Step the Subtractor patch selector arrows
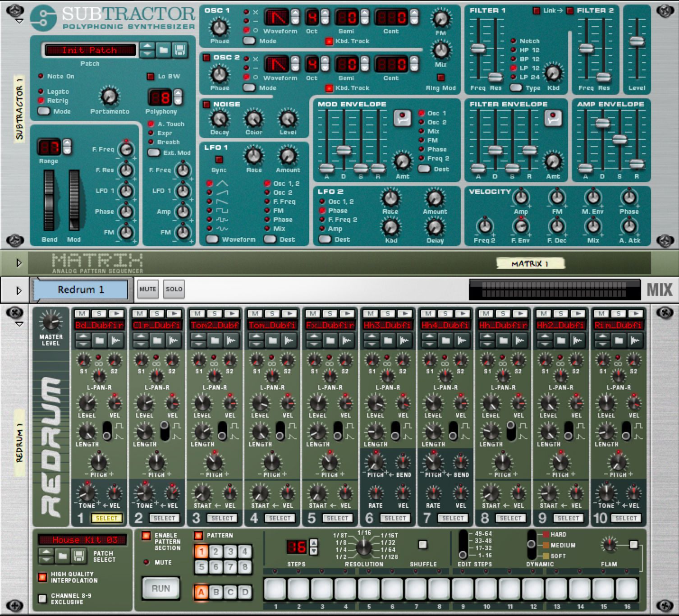Image resolution: width=679 pixels, height=616 pixels. (147, 50)
